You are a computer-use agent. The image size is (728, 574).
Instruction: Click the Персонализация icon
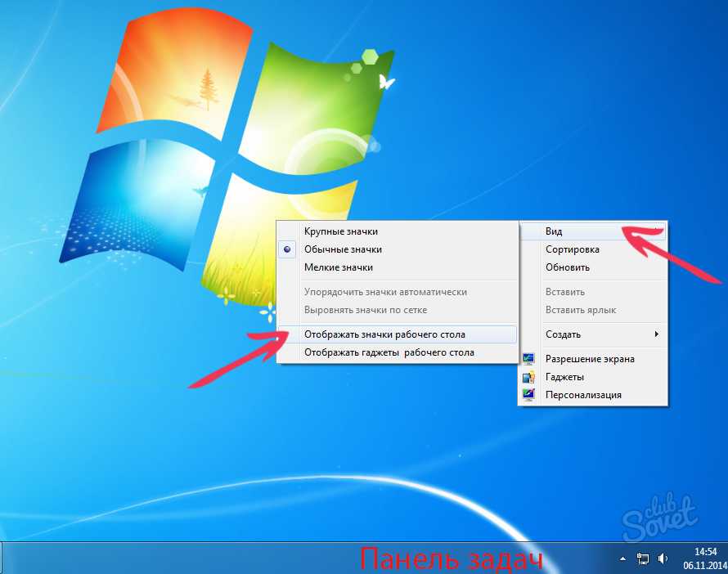point(528,395)
